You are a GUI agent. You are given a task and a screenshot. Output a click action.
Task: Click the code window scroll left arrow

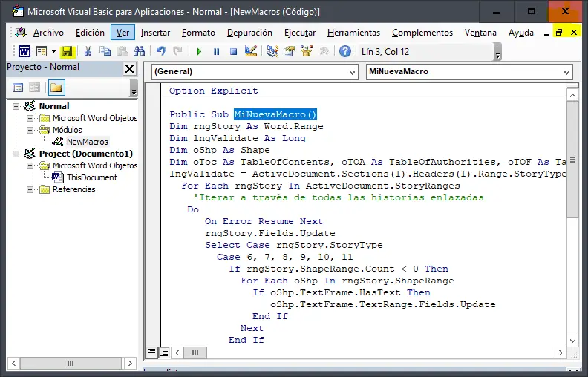click(x=177, y=353)
